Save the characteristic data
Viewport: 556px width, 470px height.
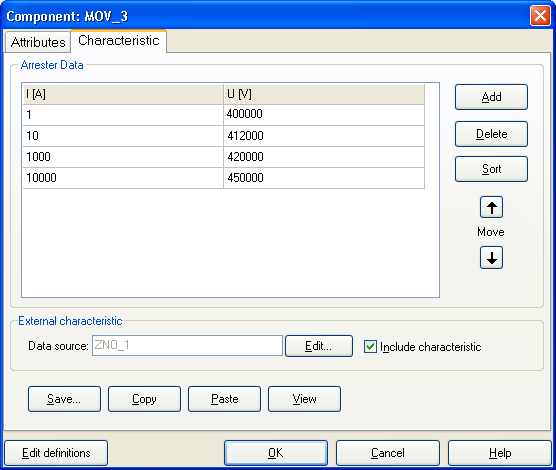coord(64,399)
